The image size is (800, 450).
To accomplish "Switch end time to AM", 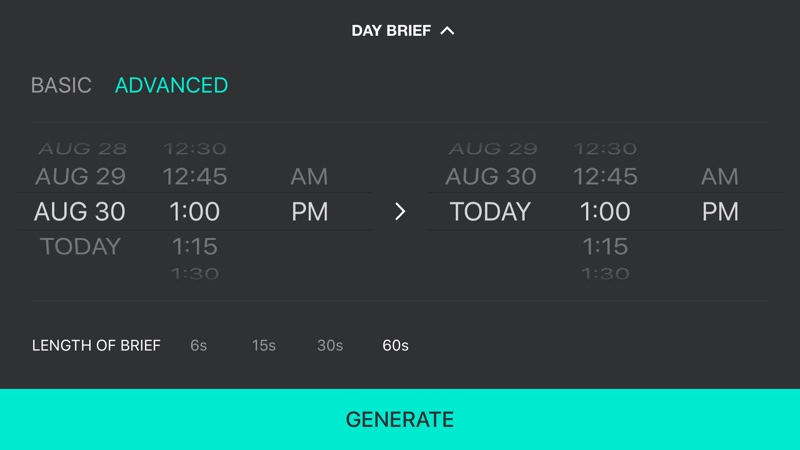I will (x=720, y=177).
